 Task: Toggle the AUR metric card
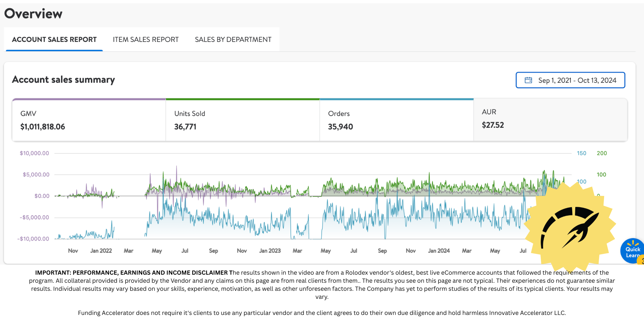(x=550, y=120)
